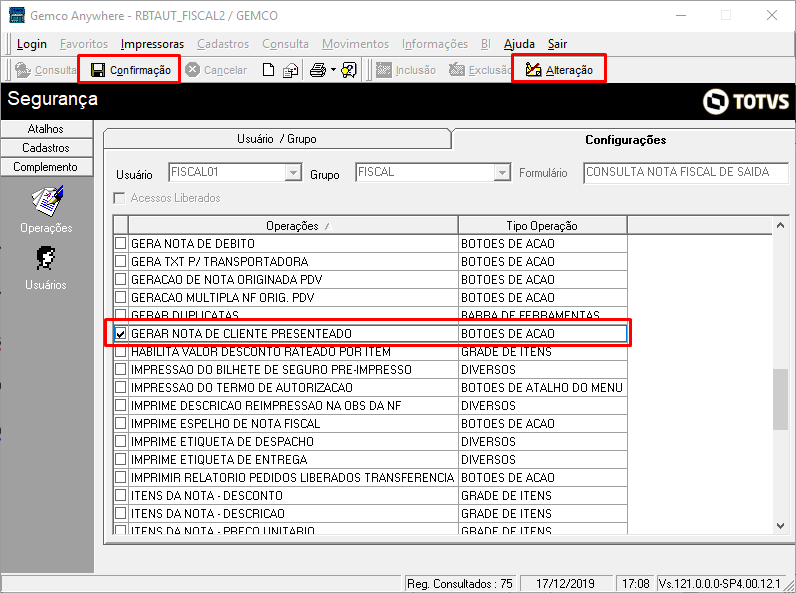Check IMPRESSAO DO BILHETE DE SEGURO PRE-IMPRESSO
The width and height of the screenshot is (796, 593).
[120, 369]
